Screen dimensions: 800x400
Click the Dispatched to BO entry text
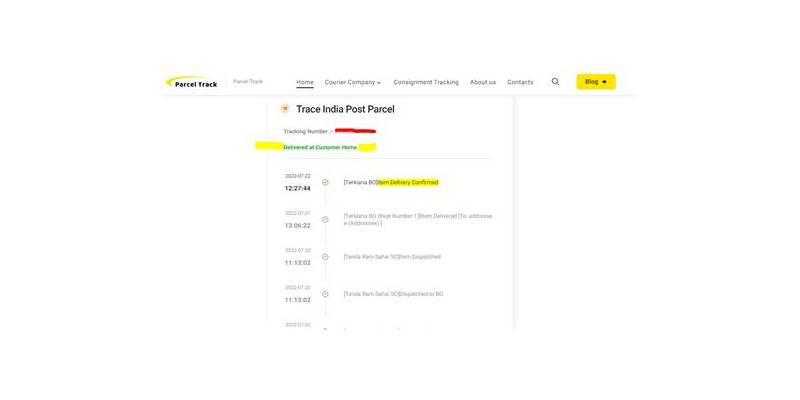point(393,294)
